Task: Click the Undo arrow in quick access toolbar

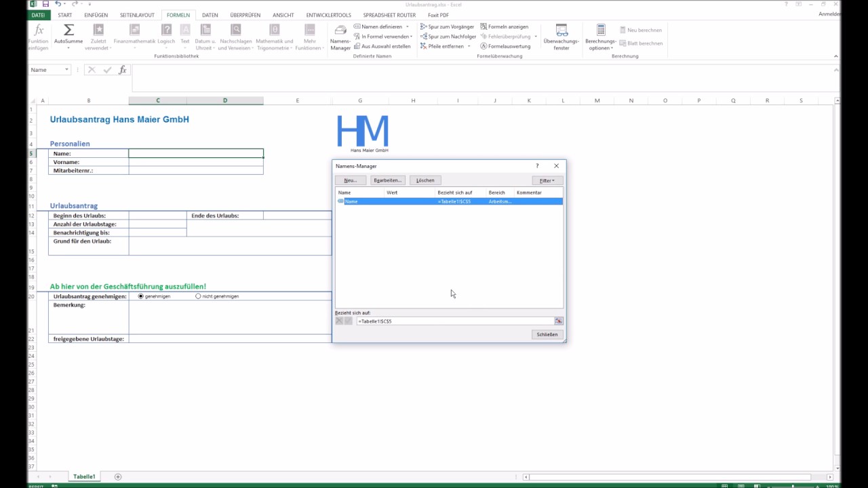Action: (58, 4)
